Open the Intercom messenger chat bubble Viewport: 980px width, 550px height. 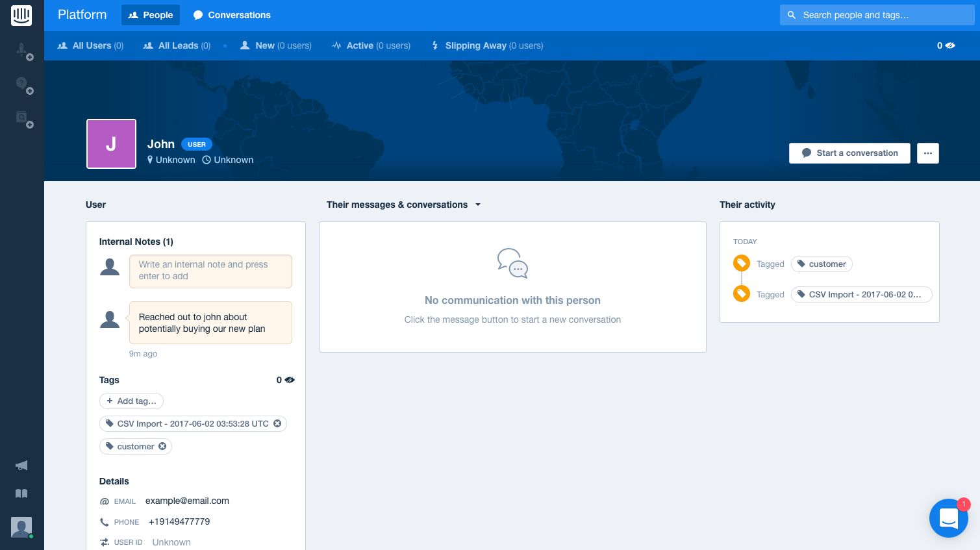[948, 518]
